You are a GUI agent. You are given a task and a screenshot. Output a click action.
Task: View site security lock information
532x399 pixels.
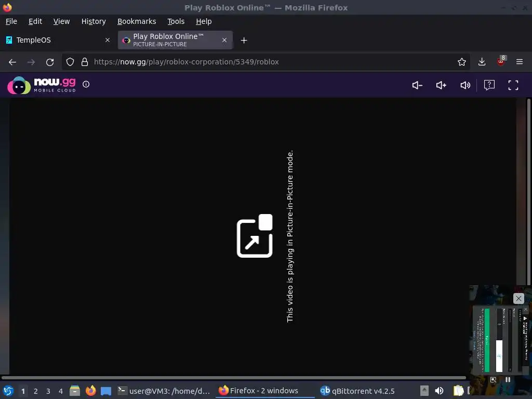(x=85, y=62)
